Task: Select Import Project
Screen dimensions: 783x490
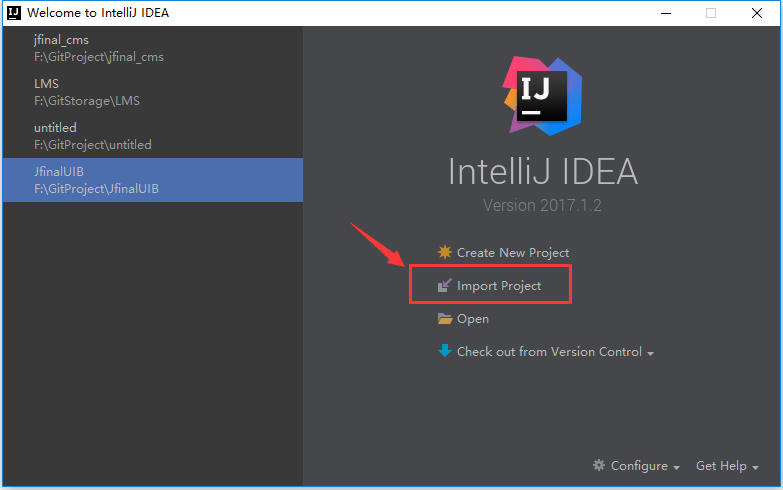Action: [499, 286]
